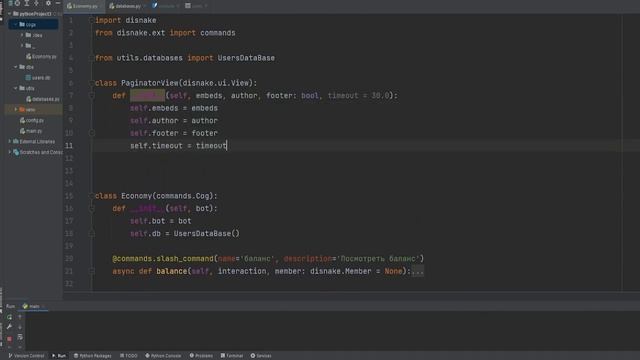Expand External Libraries node

click(9, 141)
